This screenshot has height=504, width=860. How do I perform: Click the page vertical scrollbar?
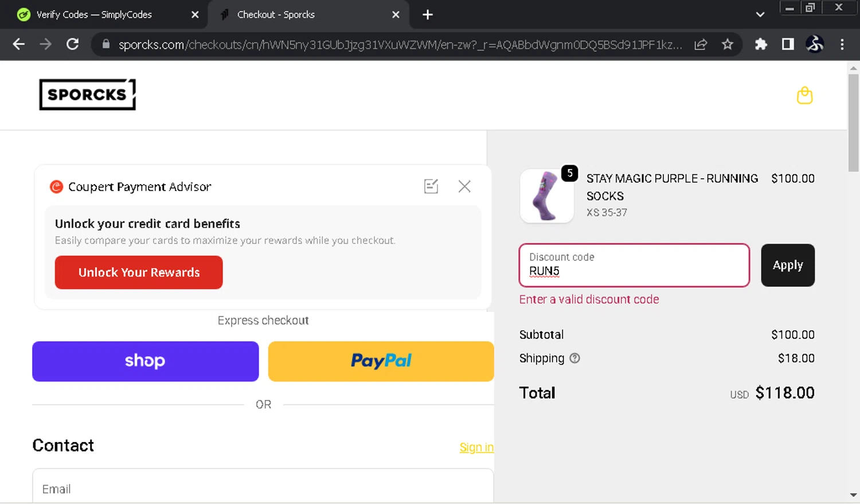pos(853,123)
